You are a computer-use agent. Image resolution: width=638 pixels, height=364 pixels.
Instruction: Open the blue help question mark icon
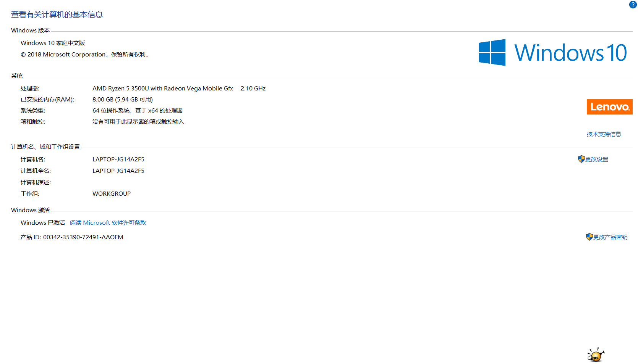click(633, 5)
